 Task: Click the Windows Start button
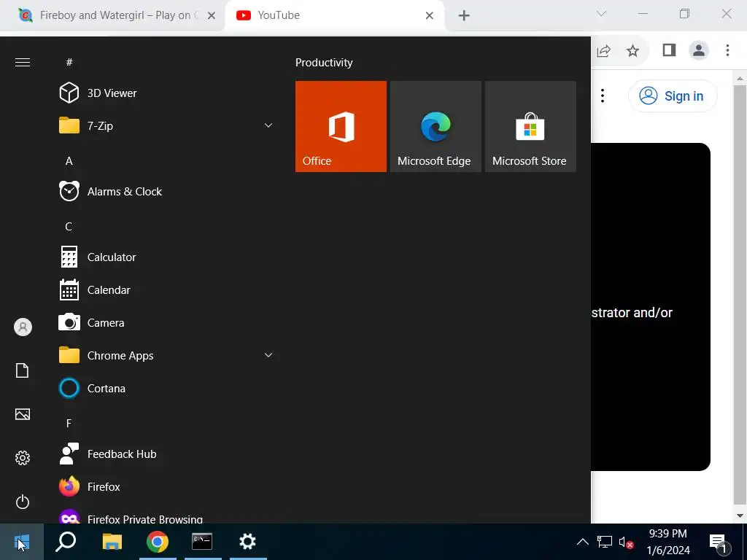tap(22, 542)
